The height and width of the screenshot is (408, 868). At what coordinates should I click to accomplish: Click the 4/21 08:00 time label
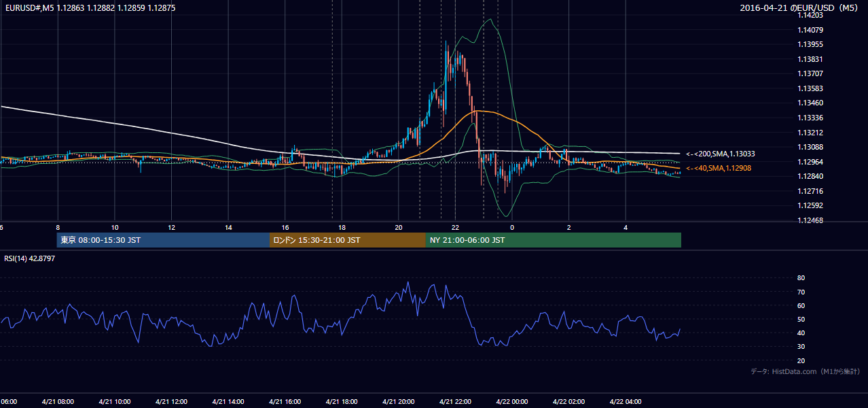pyautogui.click(x=58, y=402)
